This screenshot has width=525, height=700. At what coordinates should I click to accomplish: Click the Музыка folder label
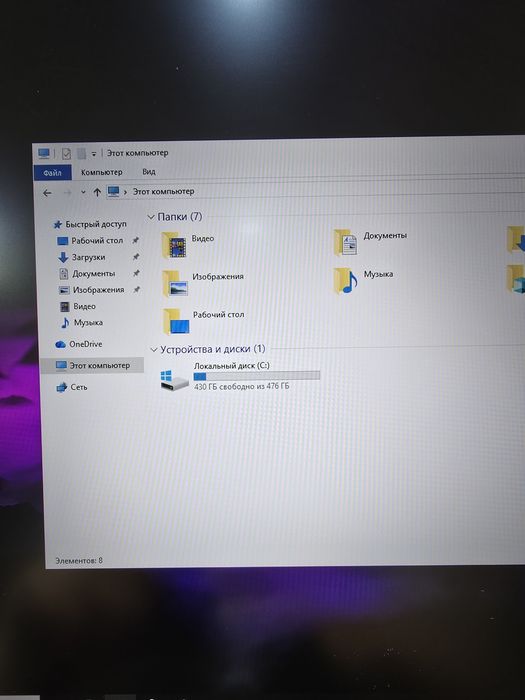(x=378, y=274)
